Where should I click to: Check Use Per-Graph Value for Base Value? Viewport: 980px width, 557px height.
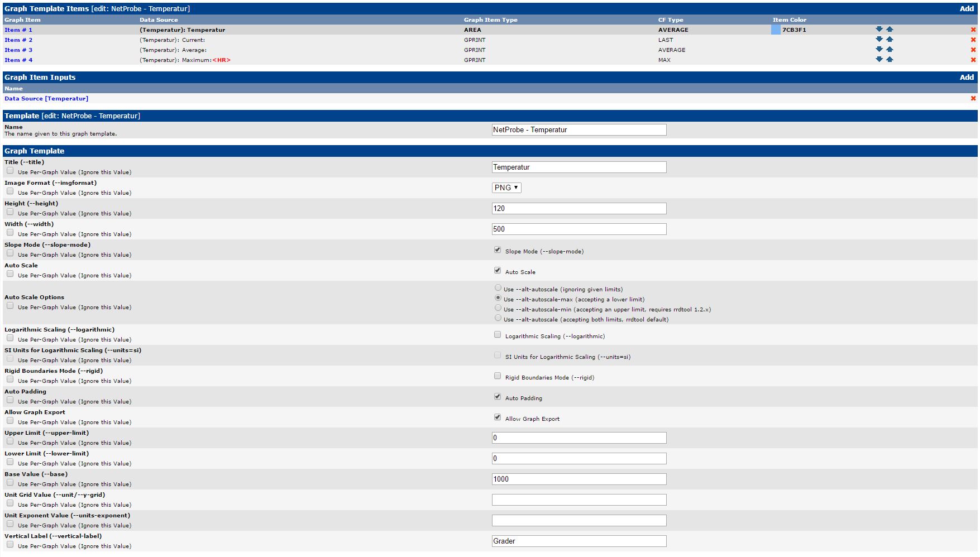tap(10, 483)
